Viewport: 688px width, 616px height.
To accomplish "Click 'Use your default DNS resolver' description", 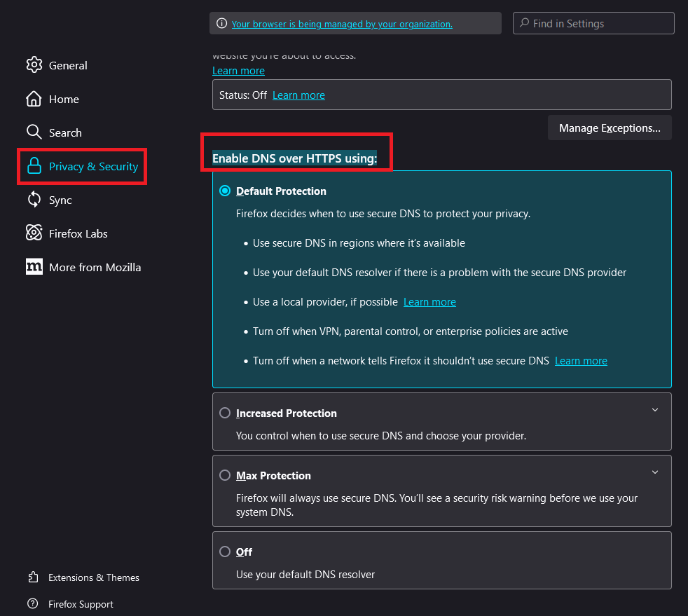I will [305, 575].
